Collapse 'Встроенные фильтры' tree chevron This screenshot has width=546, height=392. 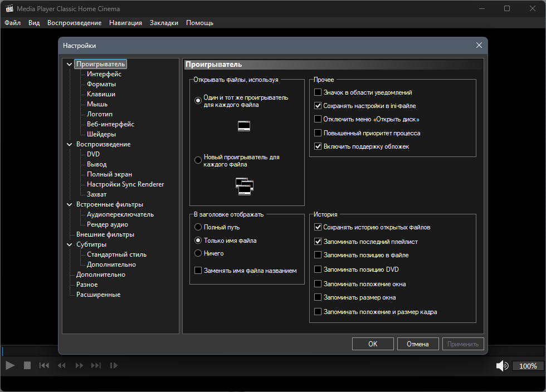(x=69, y=204)
